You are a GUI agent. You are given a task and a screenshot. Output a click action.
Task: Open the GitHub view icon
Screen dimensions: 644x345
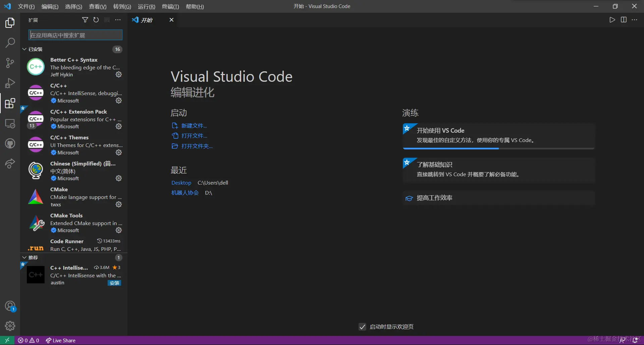(x=10, y=143)
